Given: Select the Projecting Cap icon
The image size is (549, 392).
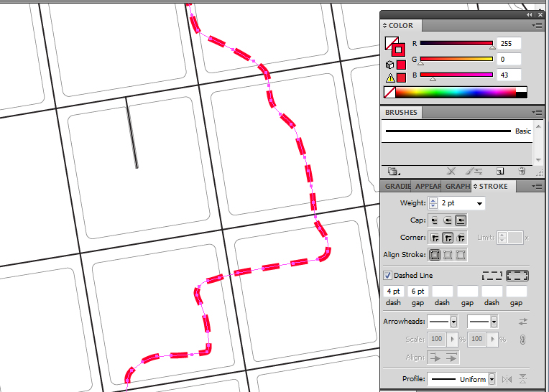Looking at the screenshot, I should [x=461, y=220].
